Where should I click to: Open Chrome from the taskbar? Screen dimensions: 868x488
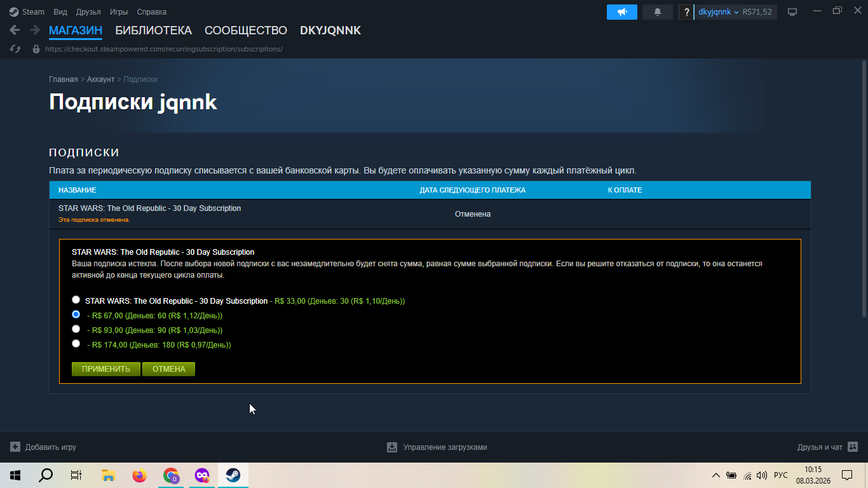[170, 475]
